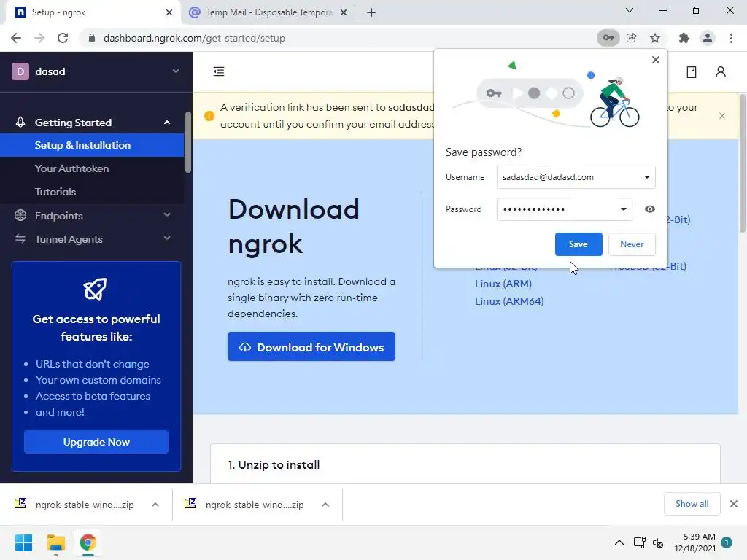Screen dimensions: 747x560
Task: Expand the Endpoints section
Action: coord(167,215)
